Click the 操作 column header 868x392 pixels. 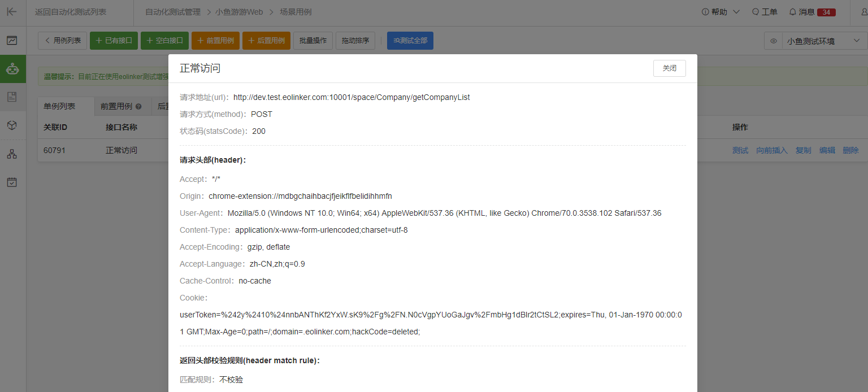pyautogui.click(x=740, y=127)
